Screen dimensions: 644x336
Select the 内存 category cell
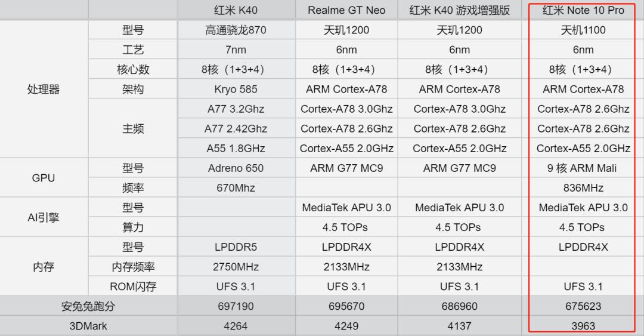pos(44,267)
